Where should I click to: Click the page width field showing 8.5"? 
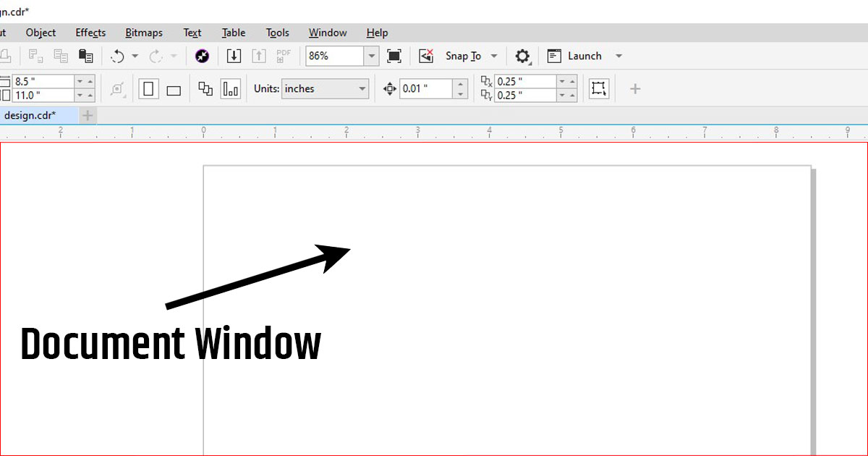(x=43, y=82)
